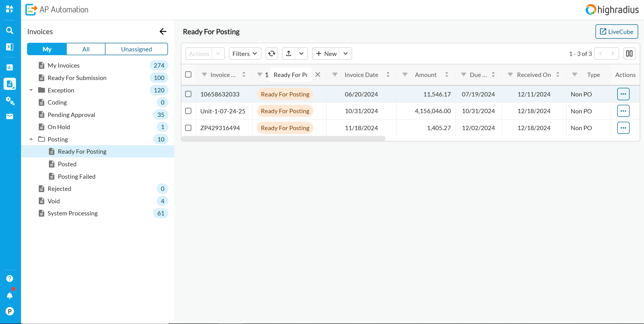The height and width of the screenshot is (324, 644).
Task: Click the Actions button
Action: [199, 54]
